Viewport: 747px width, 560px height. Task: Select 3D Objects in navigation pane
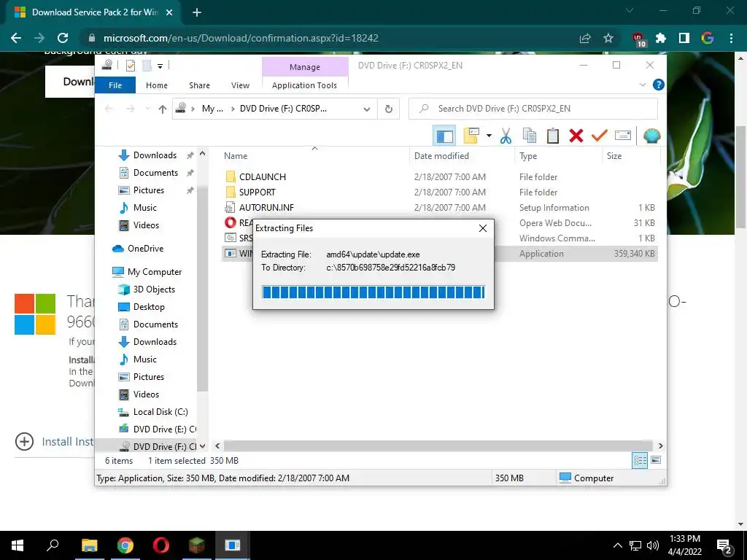(154, 289)
